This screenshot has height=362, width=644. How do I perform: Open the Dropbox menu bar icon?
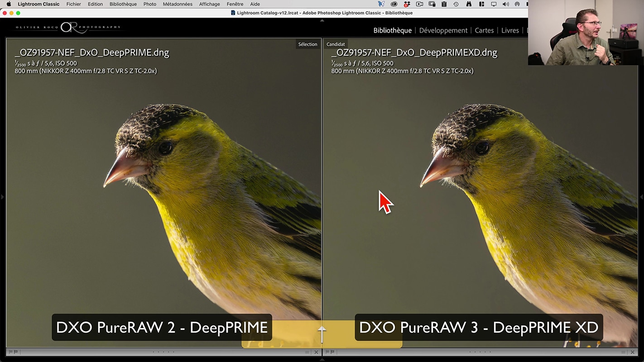pos(407,4)
